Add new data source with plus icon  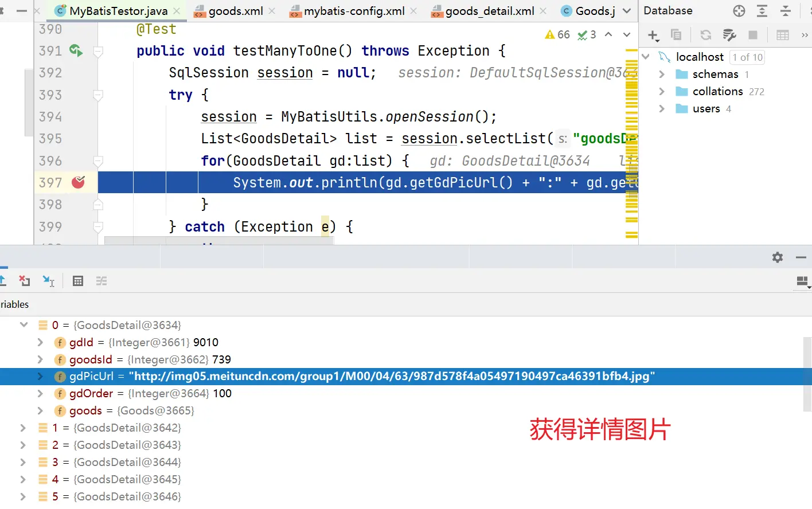point(653,36)
